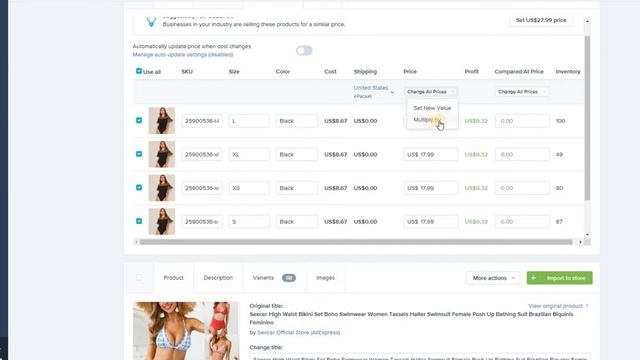Edit compared at price for size L row
Screen dimensions: 640x360
point(522,121)
